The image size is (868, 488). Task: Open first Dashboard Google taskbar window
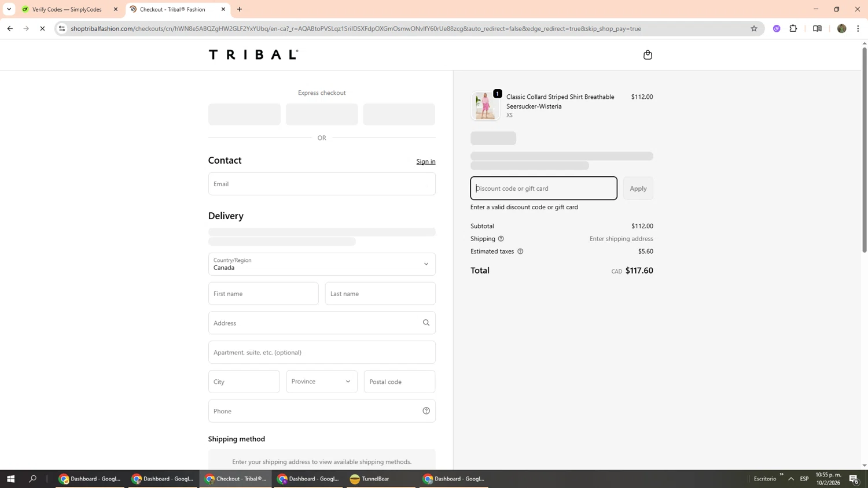pos(90,479)
